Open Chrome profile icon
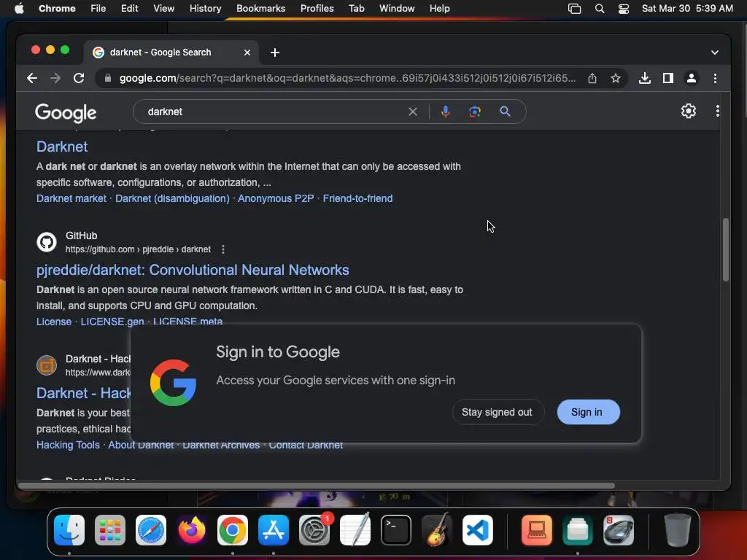 point(692,78)
